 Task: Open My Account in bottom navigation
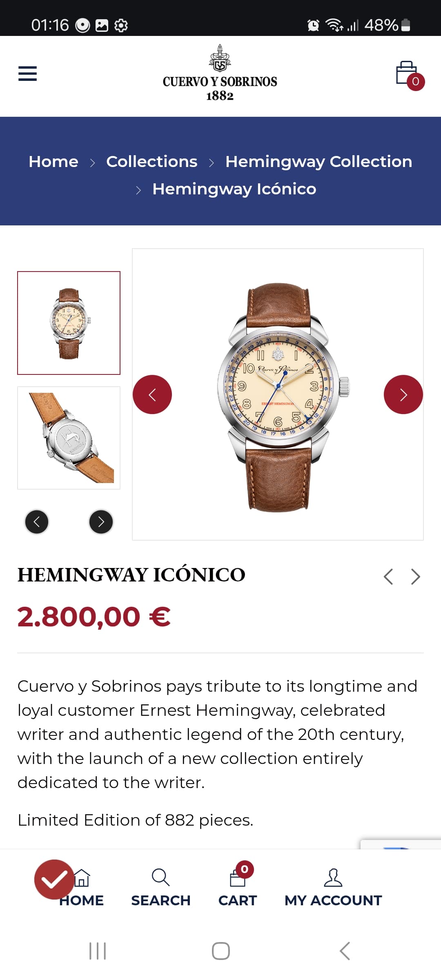click(x=333, y=887)
